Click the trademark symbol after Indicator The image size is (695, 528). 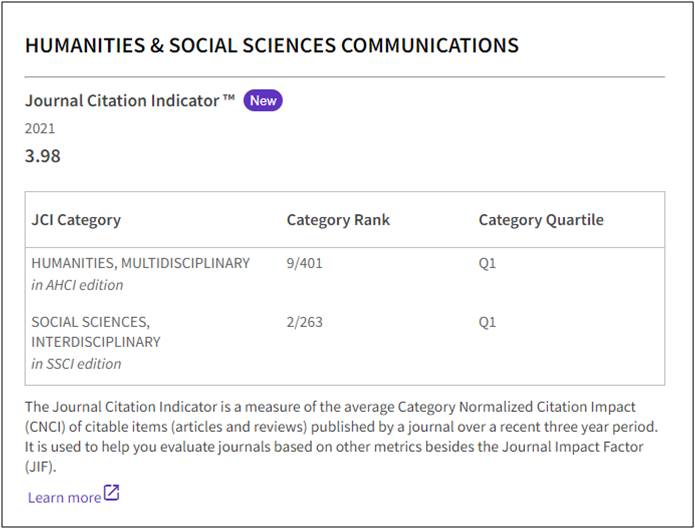(229, 99)
